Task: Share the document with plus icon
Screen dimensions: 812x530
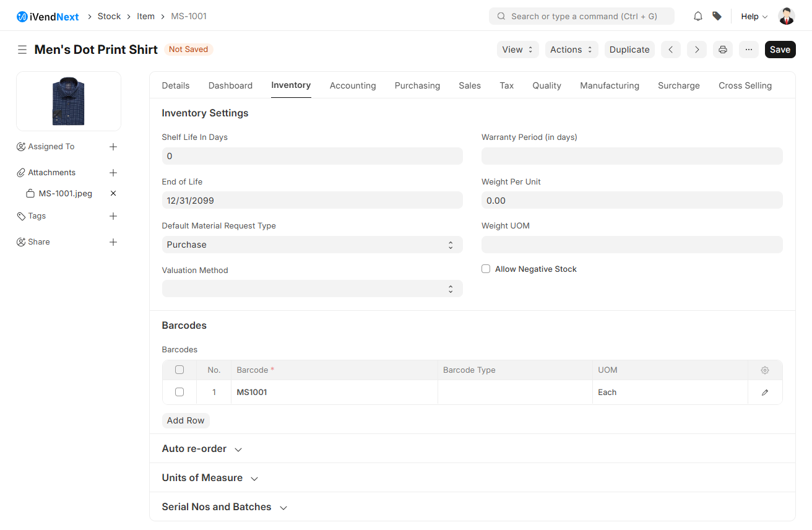Action: click(113, 242)
